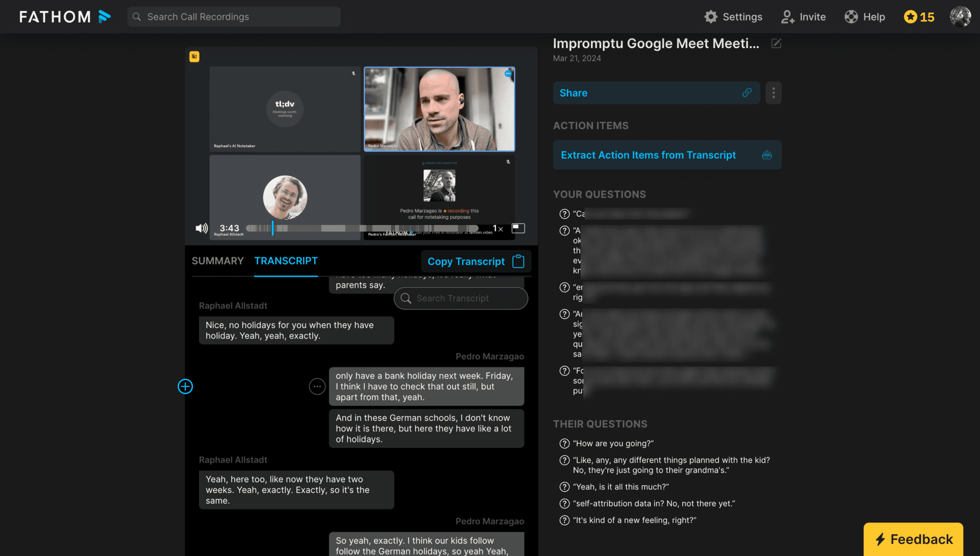Click the yellow star credits icon

[x=910, y=17]
